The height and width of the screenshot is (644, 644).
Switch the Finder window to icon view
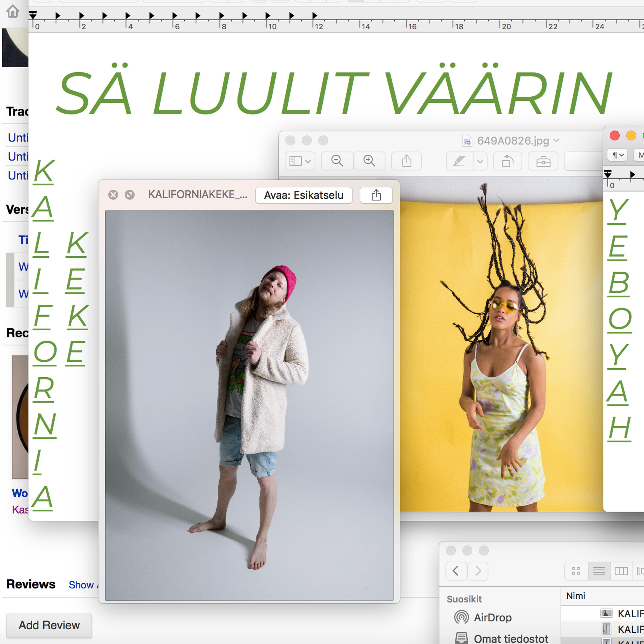(576, 571)
